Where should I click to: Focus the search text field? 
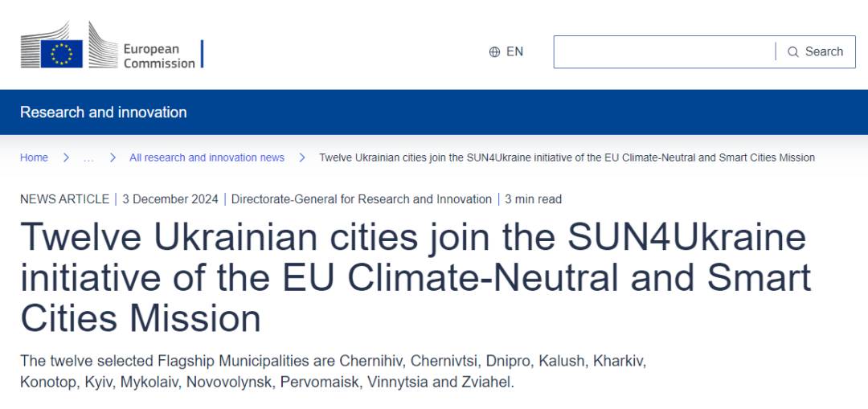point(665,52)
